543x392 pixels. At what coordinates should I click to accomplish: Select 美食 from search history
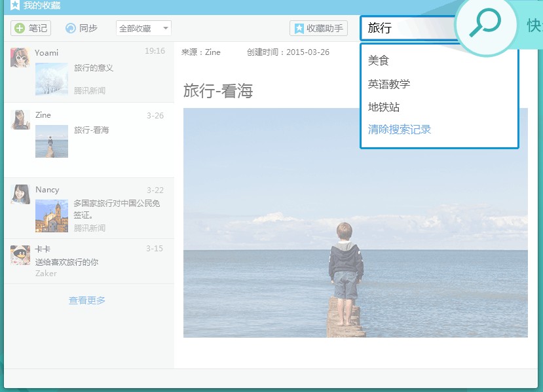coord(379,61)
